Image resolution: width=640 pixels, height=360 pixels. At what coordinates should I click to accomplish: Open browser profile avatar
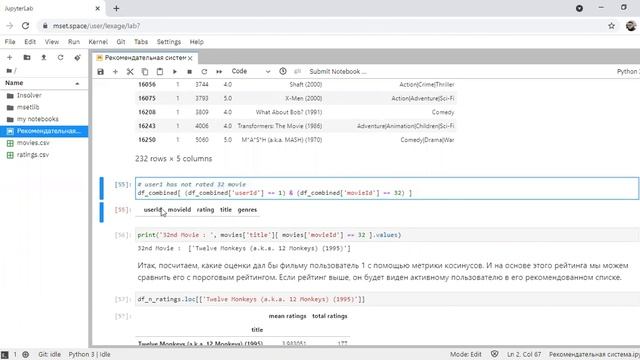coord(631,26)
